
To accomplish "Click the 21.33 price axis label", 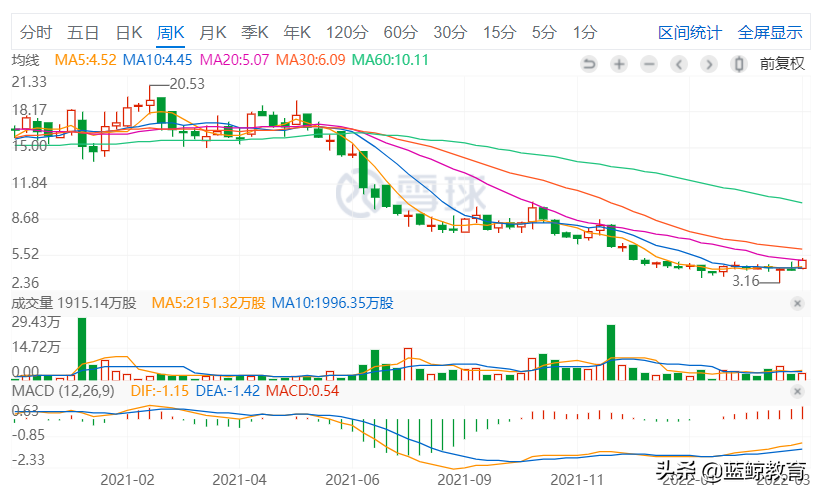I will (29, 82).
